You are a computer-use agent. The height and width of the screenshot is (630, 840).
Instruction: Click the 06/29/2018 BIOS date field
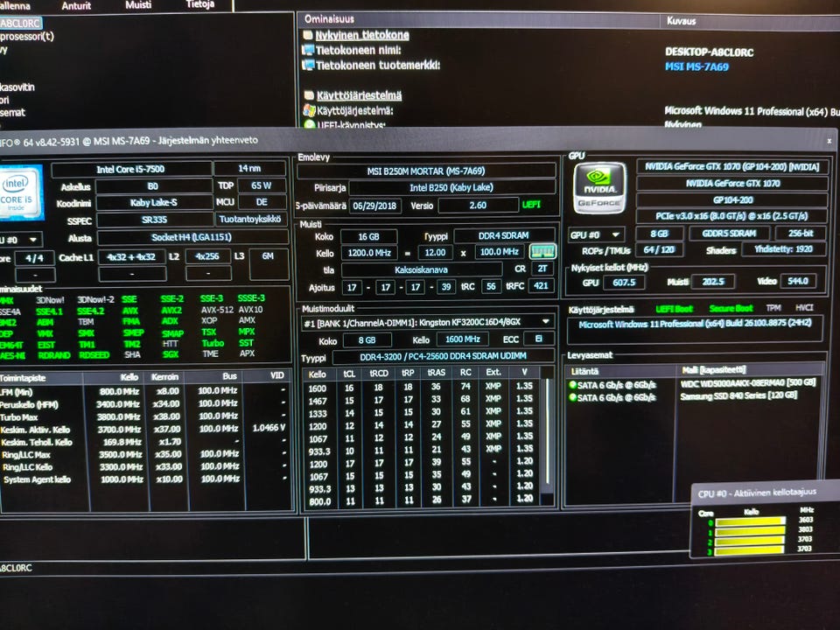coord(375,206)
